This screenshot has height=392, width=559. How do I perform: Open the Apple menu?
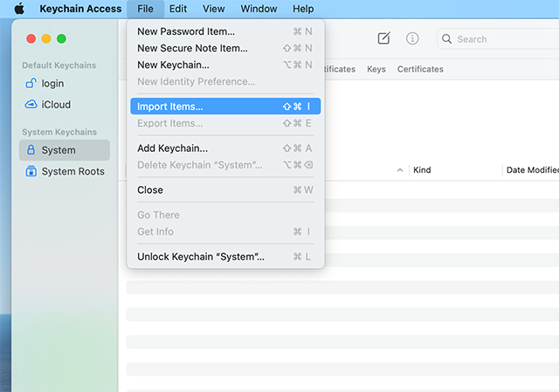(19, 9)
